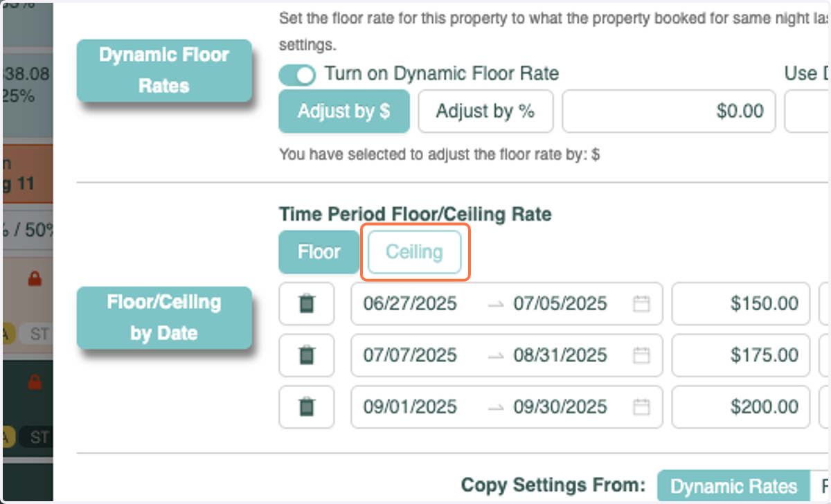Edit the $200.00 floor rate field
The image size is (831, 504).
[x=741, y=407]
